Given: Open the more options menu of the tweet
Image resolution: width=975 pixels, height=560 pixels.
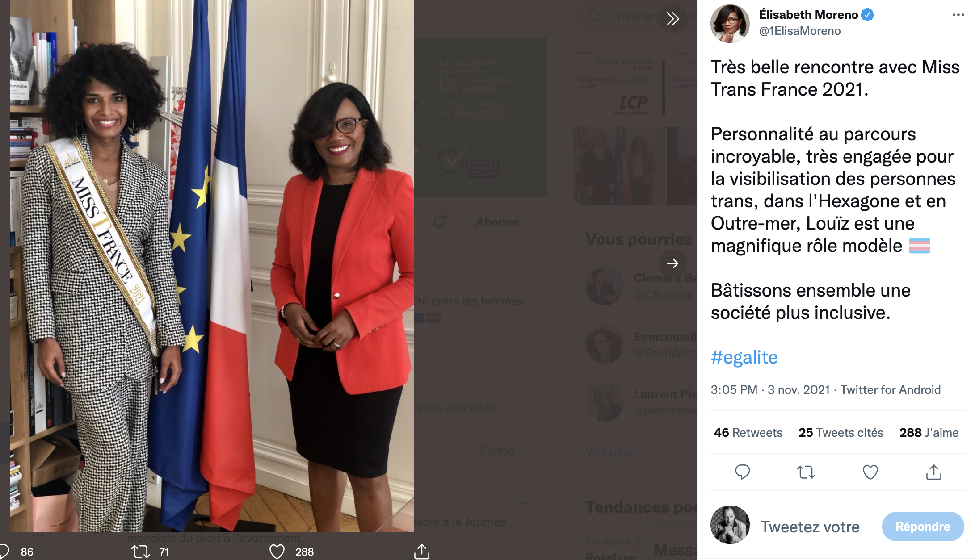Looking at the screenshot, I should point(958,15).
